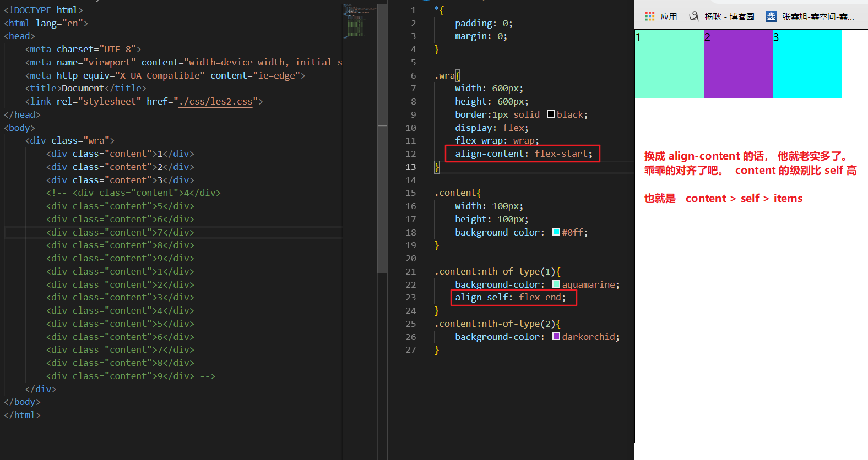Screen dimensions: 868x460
Task: Click the purple box labeled 2
Action: click(738, 64)
